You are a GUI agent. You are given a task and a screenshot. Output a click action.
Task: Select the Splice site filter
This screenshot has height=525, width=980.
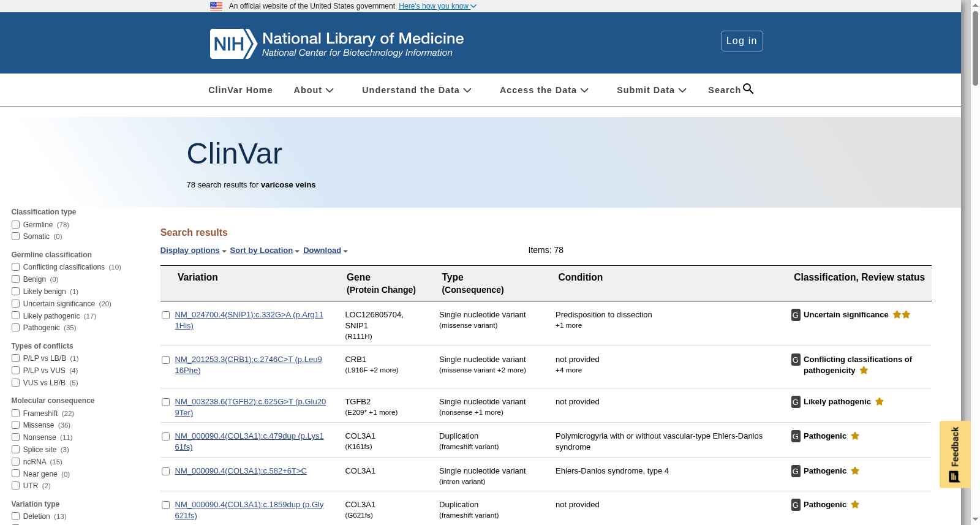15,450
